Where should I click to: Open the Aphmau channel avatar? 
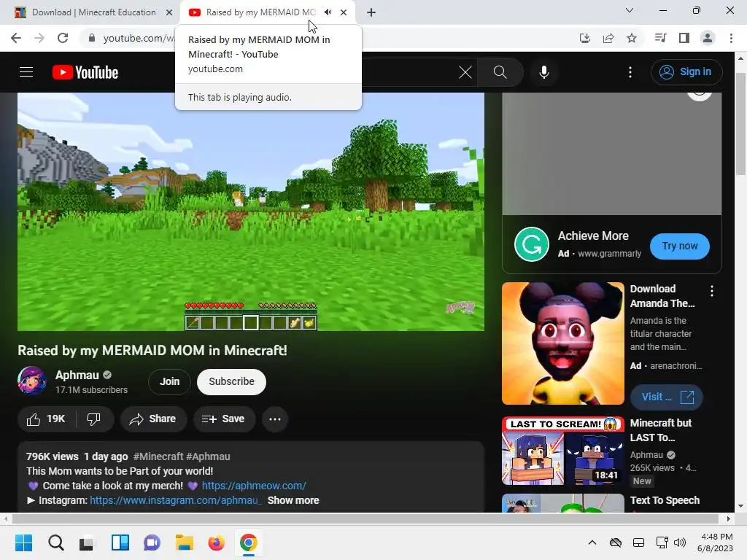point(32,381)
